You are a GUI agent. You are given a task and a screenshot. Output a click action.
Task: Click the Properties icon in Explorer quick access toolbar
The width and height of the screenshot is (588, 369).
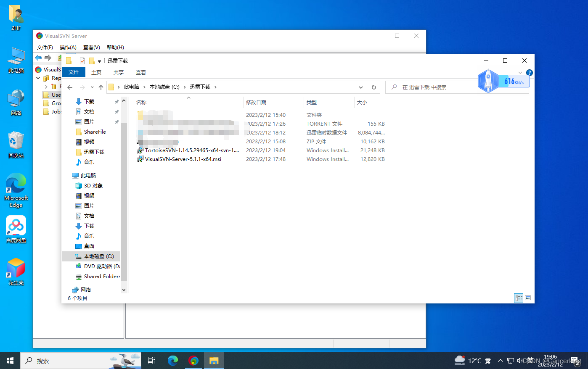pos(82,61)
